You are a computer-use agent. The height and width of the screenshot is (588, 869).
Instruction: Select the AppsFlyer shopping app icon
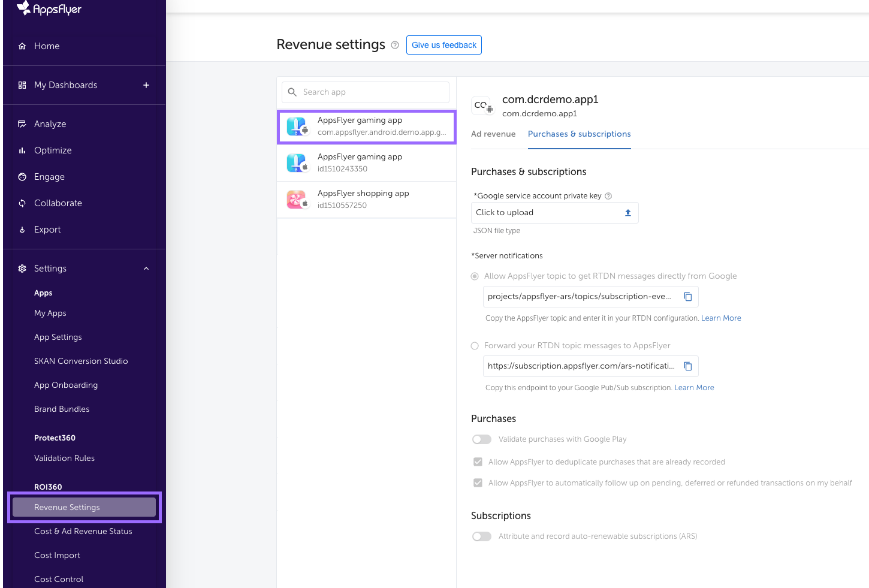point(297,200)
